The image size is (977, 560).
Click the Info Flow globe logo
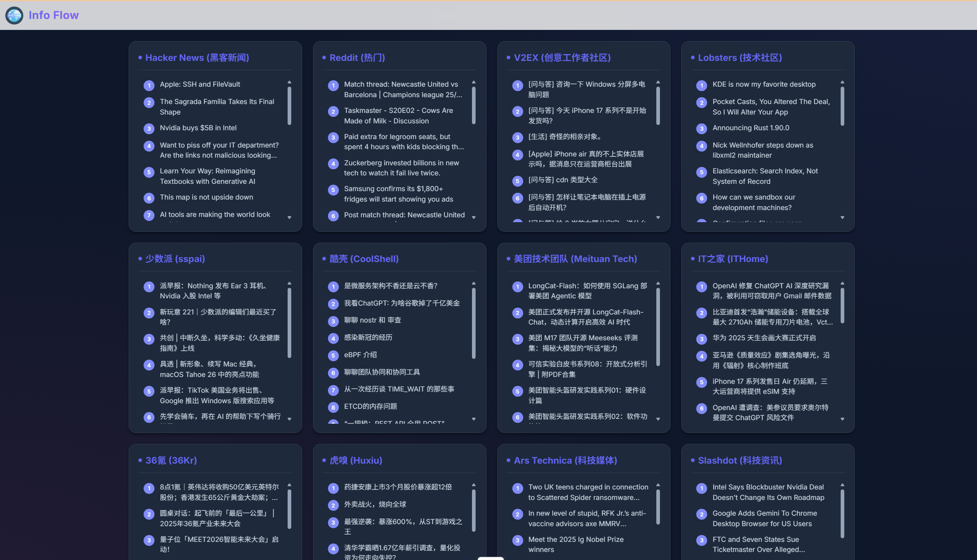coord(15,15)
